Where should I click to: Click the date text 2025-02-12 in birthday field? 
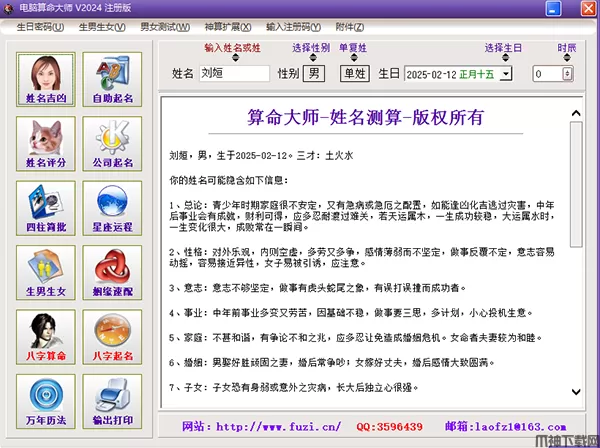point(432,74)
